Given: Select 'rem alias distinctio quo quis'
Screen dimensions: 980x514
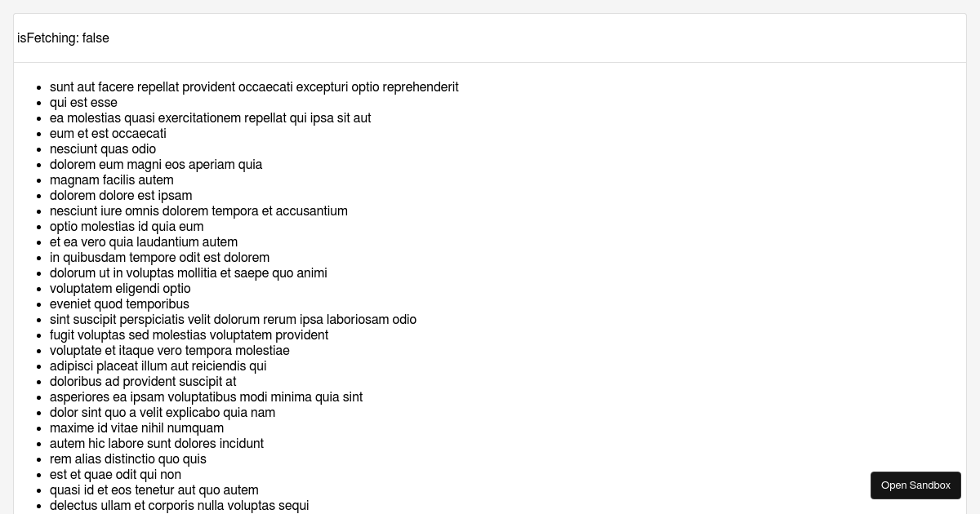Looking at the screenshot, I should (128, 459).
